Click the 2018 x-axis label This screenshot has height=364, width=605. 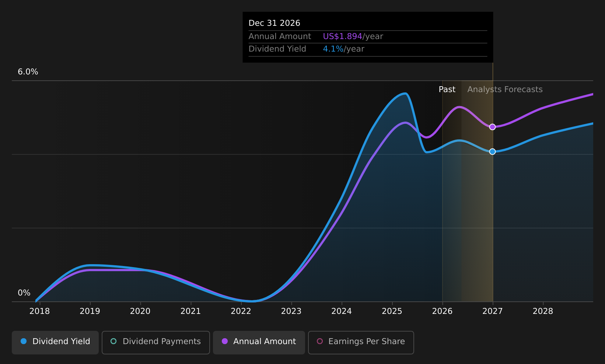click(40, 311)
